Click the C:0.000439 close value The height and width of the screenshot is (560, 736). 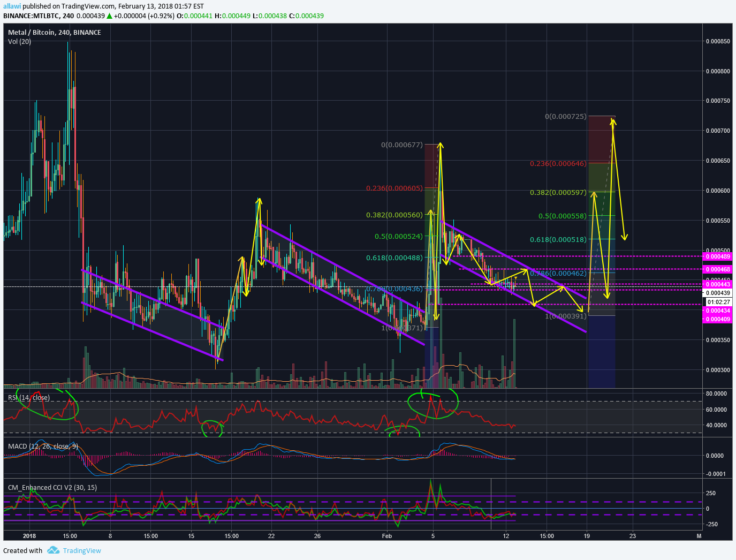coord(306,16)
